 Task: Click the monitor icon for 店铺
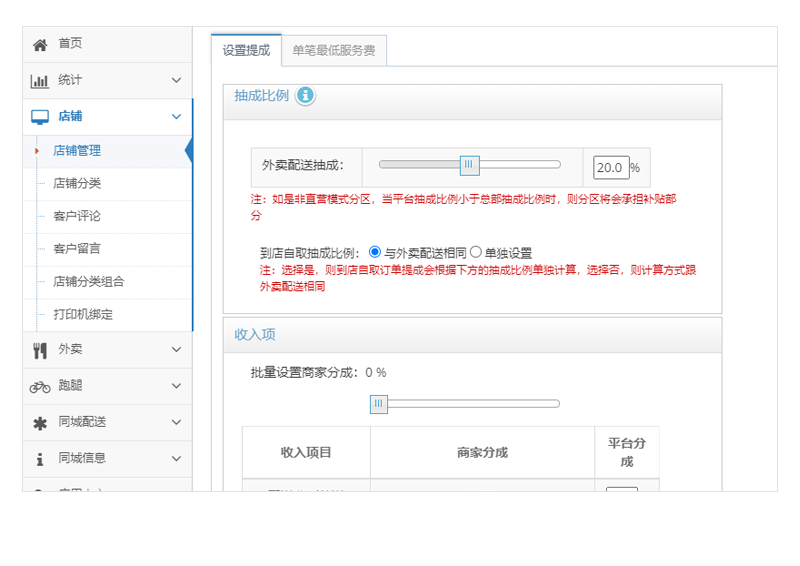40,117
